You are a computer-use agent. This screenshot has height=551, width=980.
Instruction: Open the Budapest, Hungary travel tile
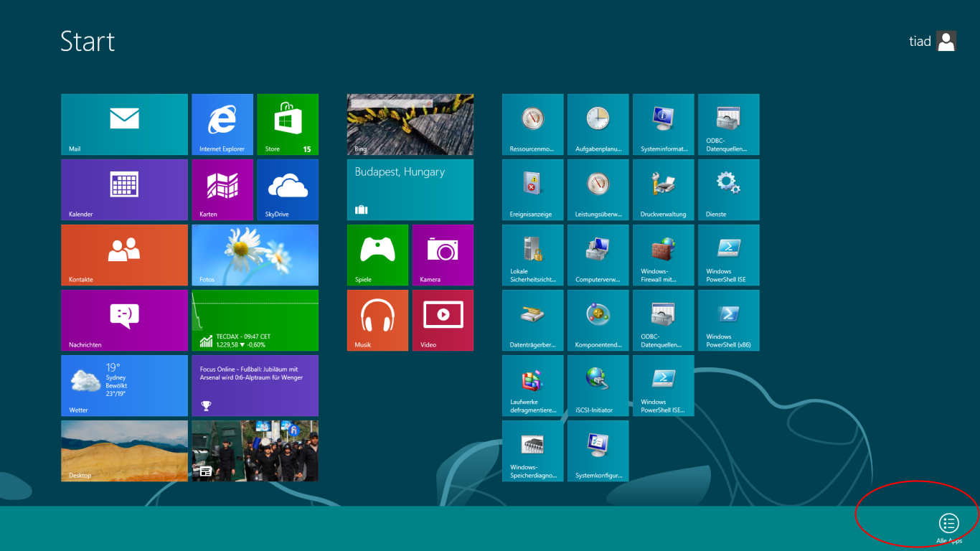pyautogui.click(x=410, y=189)
